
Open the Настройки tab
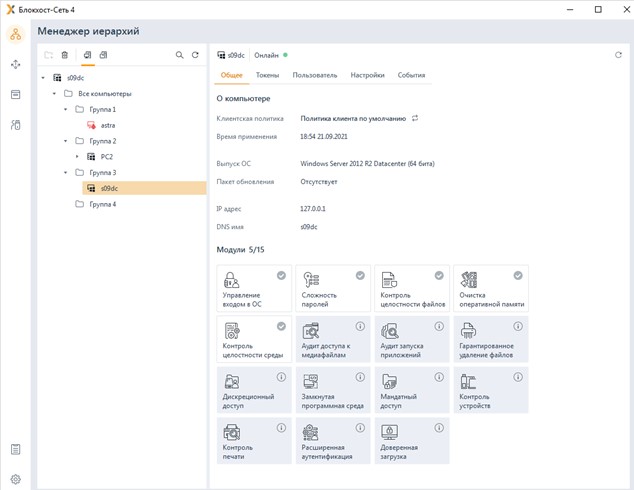pyautogui.click(x=367, y=75)
